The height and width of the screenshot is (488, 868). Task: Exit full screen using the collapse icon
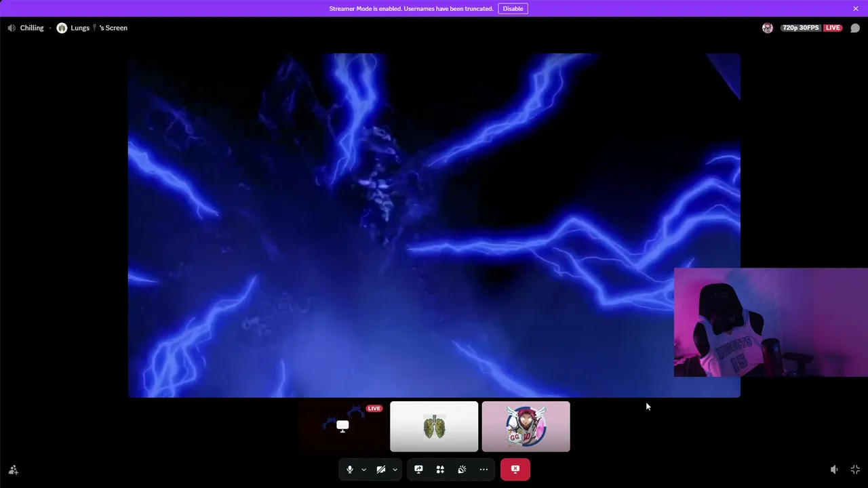point(855,470)
